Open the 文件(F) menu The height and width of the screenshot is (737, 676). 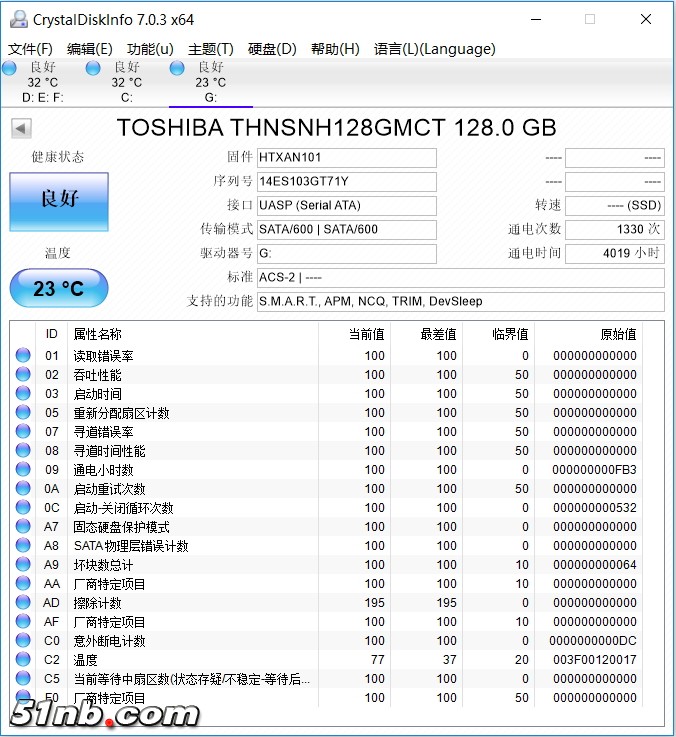(x=30, y=49)
